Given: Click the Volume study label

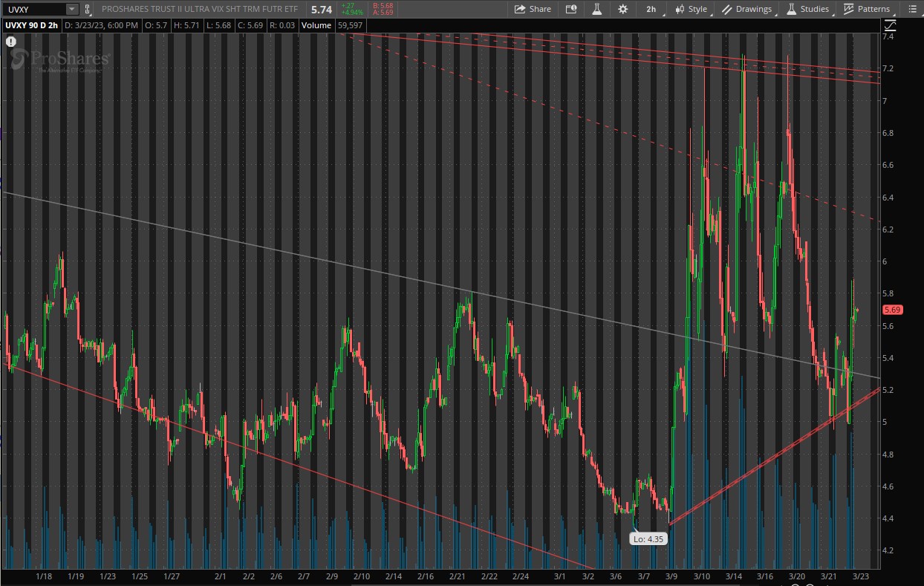Looking at the screenshot, I should [317, 25].
